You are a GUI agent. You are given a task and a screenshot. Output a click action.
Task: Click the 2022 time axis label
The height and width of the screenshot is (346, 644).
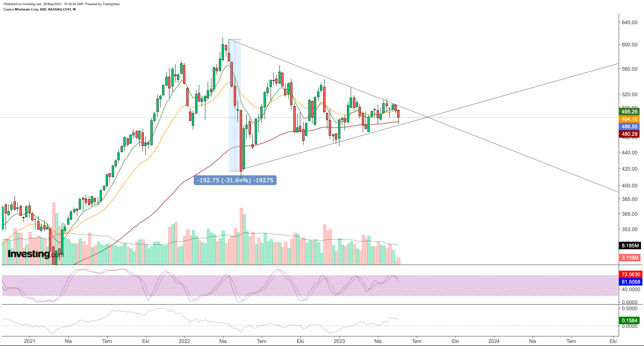coord(184,341)
